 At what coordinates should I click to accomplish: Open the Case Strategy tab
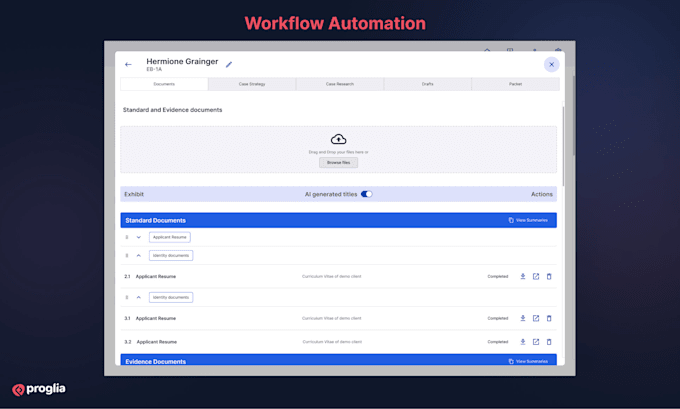(252, 84)
